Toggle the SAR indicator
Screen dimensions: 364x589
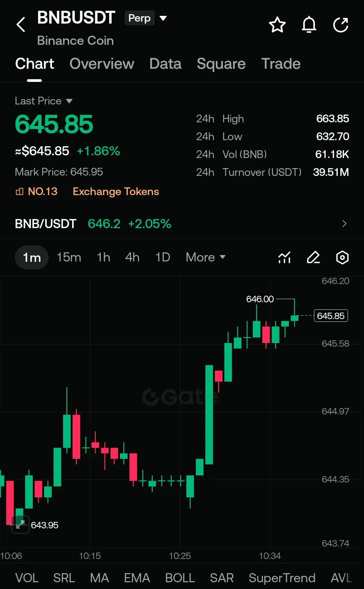(222, 578)
